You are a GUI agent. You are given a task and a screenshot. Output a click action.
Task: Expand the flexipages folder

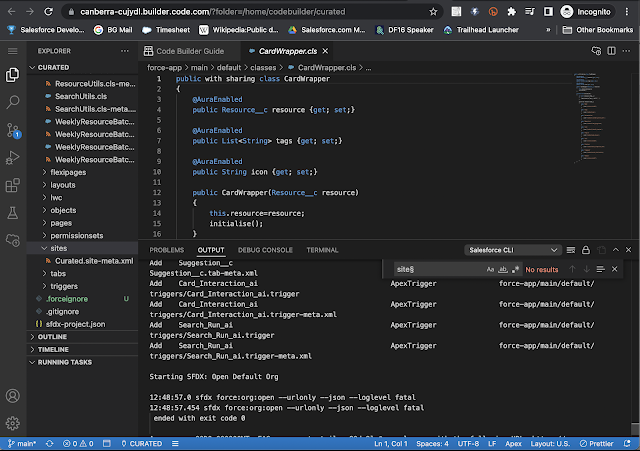click(68, 172)
